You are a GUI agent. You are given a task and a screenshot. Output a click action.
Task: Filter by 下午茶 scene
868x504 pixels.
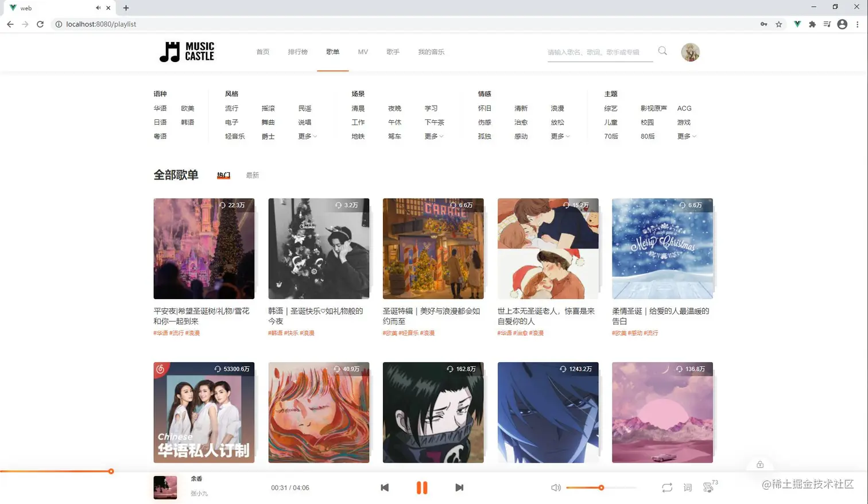[435, 122]
